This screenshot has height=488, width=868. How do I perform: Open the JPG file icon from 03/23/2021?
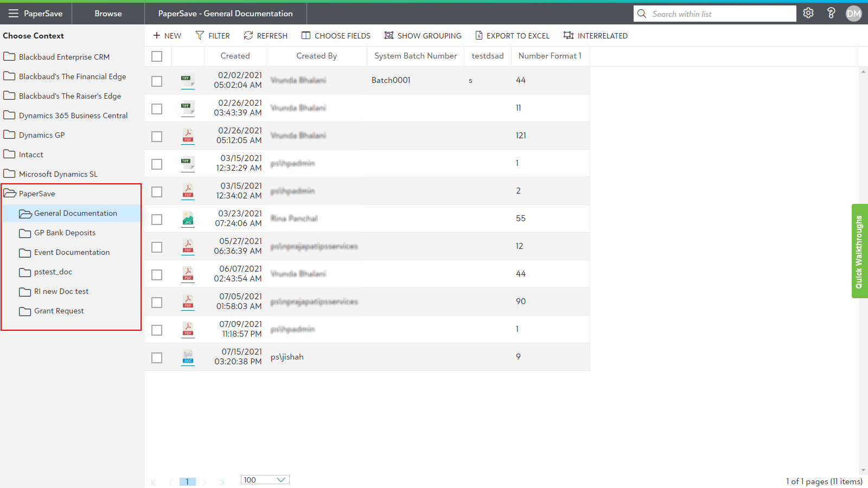(188, 219)
